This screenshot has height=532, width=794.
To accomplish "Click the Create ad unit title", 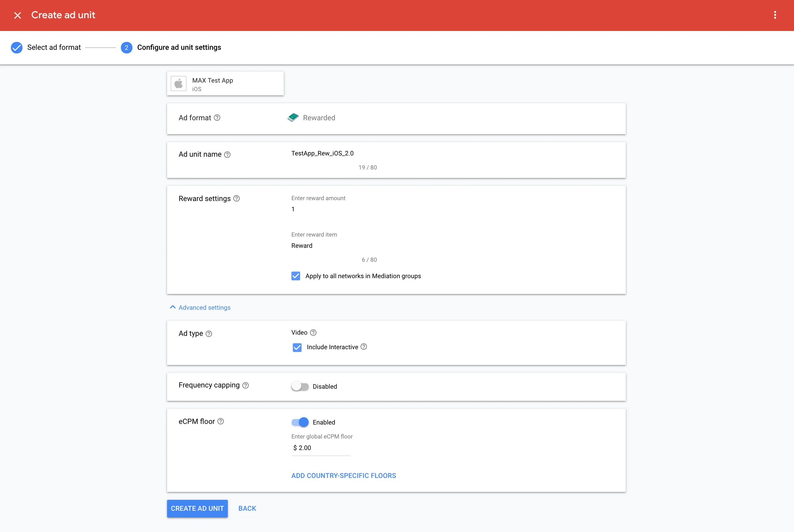I will click(63, 15).
